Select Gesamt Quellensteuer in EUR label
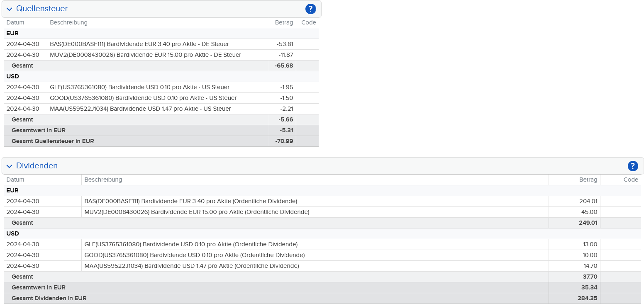 [x=53, y=141]
